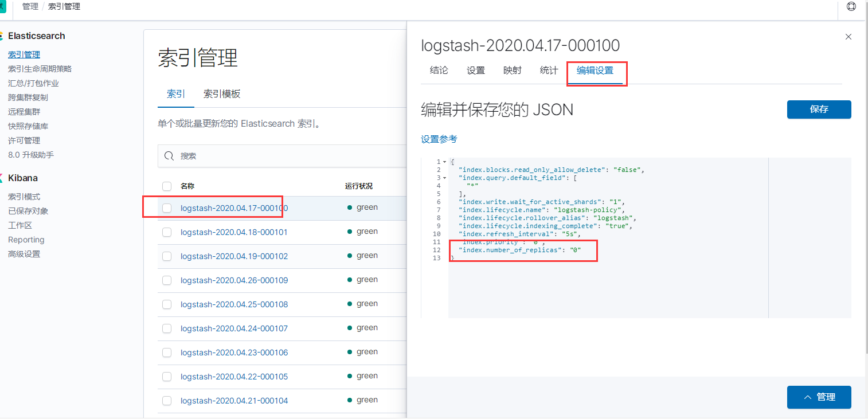
Task: Tick the logstash-2020.04.22-000105 row checkbox
Action: pyautogui.click(x=167, y=377)
